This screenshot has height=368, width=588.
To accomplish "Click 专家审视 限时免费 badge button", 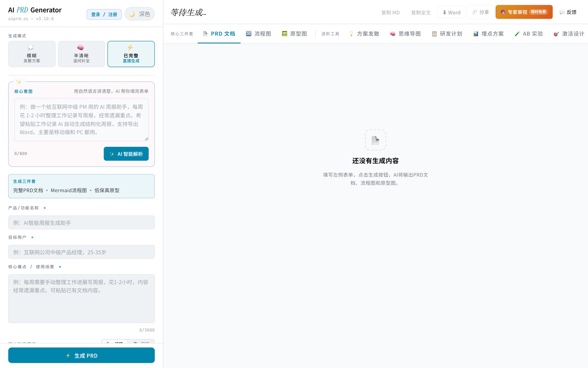I will 524,12.
